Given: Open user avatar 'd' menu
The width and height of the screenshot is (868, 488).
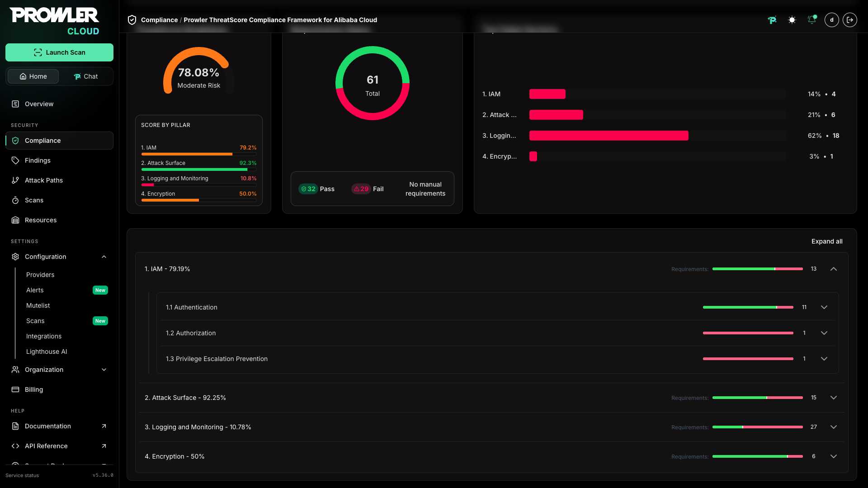Looking at the screenshot, I should (832, 20).
